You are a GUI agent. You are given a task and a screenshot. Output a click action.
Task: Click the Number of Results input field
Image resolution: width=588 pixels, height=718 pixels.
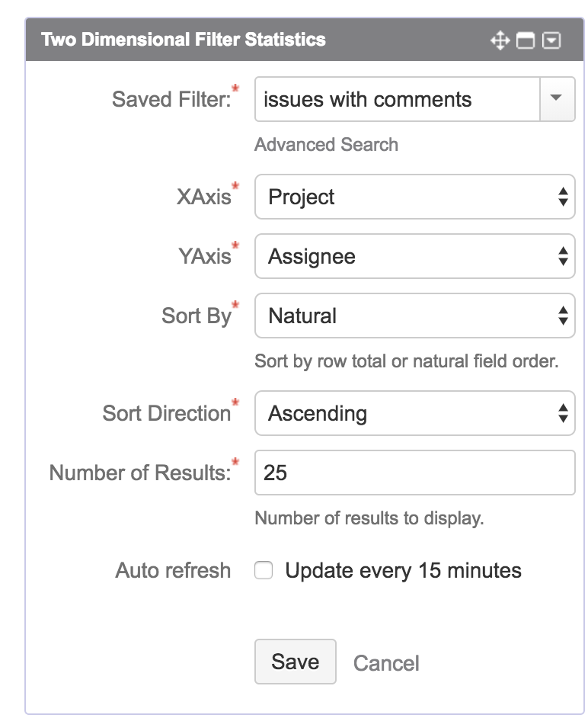(x=414, y=473)
